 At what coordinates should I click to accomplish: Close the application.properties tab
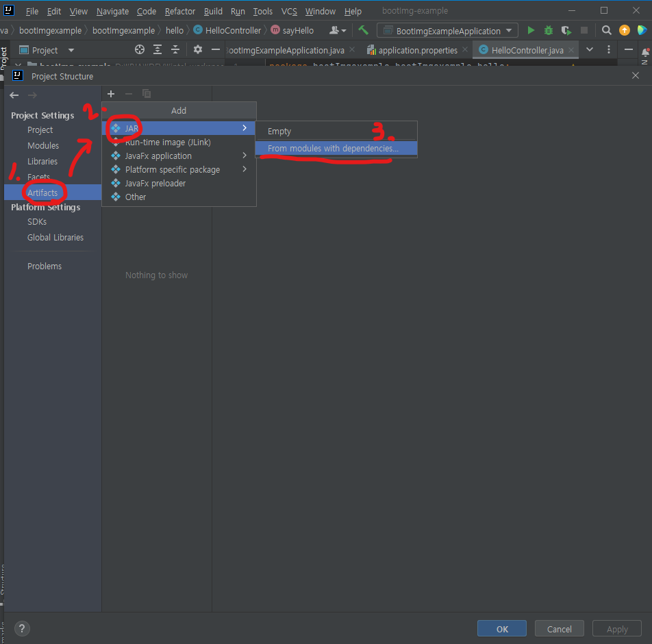[465, 49]
